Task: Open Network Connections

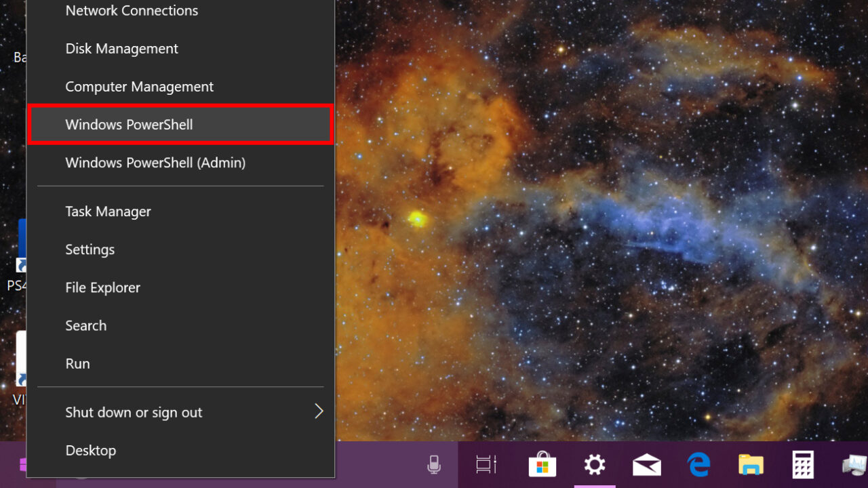Action: (132, 10)
